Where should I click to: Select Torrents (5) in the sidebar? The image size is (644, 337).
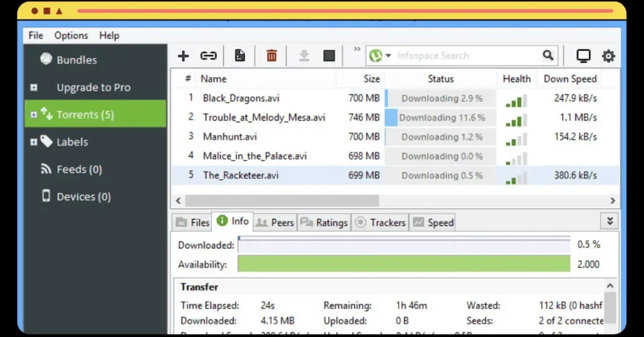tap(96, 114)
